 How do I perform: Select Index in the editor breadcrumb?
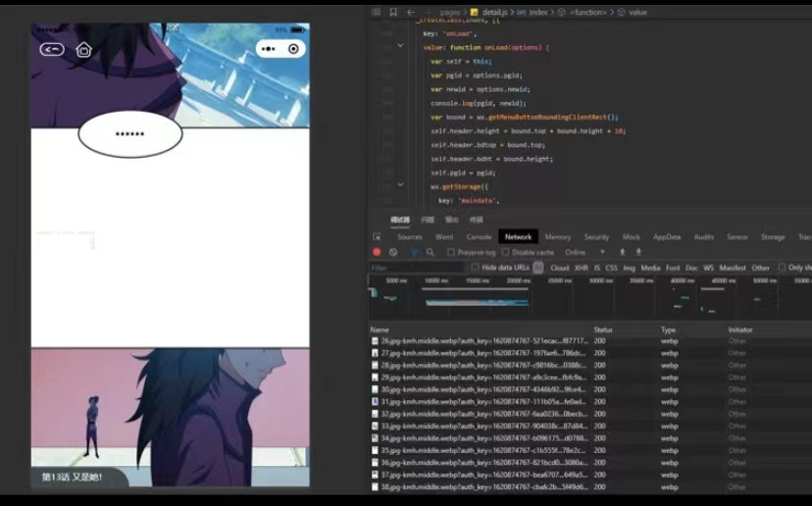point(538,12)
